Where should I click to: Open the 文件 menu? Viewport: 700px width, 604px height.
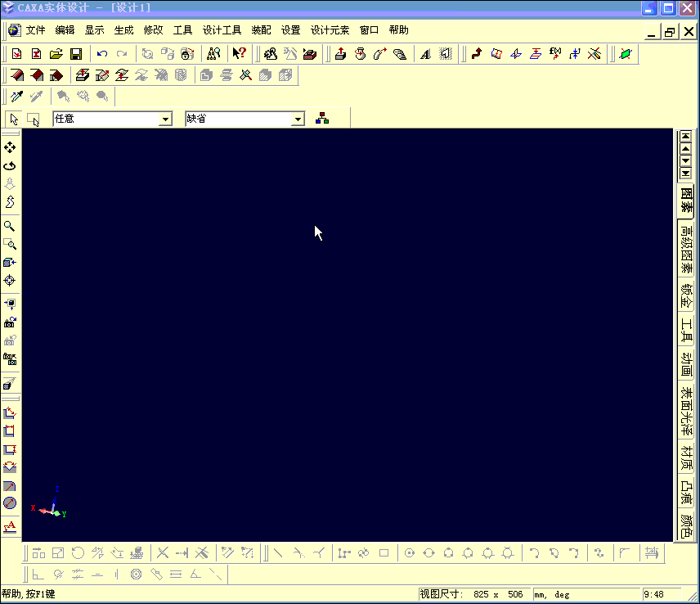(35, 30)
